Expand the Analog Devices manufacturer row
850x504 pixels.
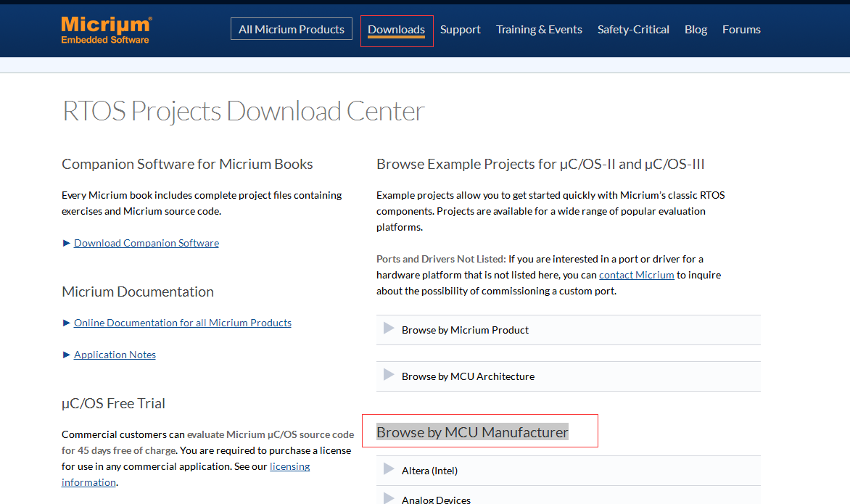point(568,497)
